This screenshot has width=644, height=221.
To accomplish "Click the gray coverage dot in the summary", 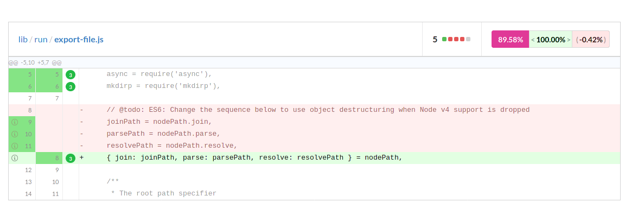I will pyautogui.click(x=468, y=40).
